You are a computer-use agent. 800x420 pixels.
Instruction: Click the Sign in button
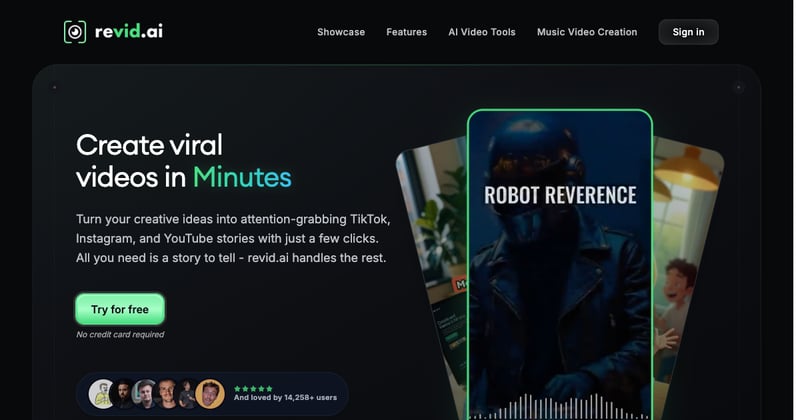(688, 32)
